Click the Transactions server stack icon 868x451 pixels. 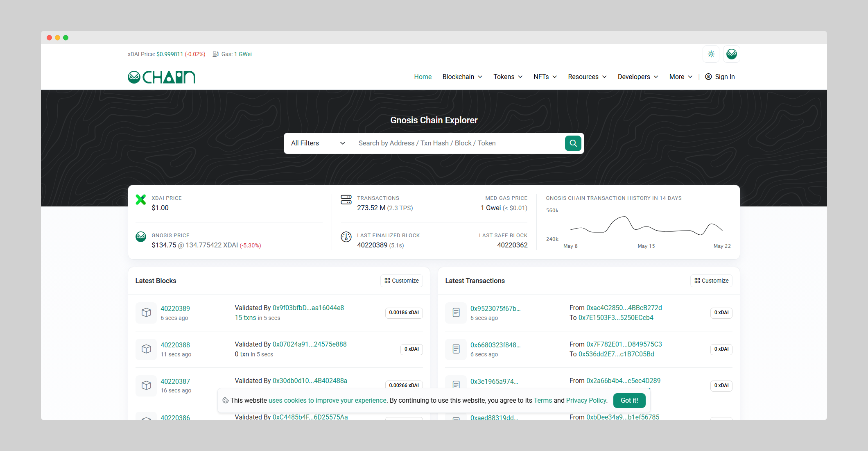click(346, 199)
